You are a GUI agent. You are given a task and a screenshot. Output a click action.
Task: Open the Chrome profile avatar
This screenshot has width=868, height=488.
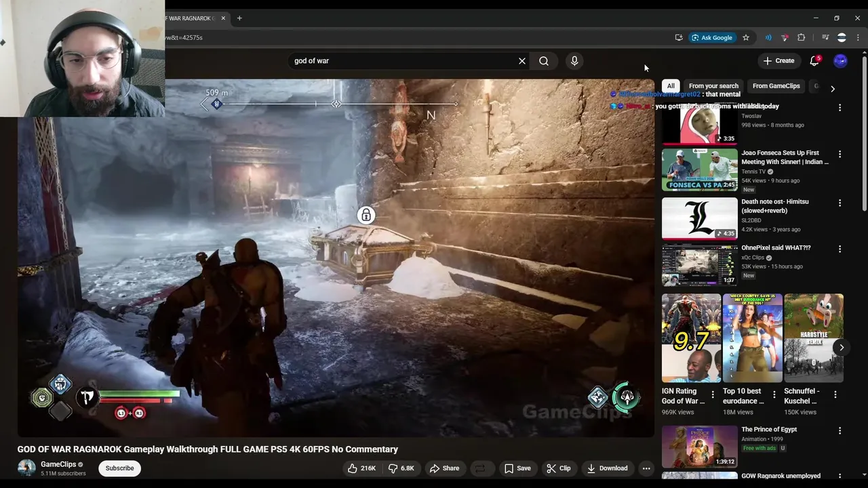842,37
